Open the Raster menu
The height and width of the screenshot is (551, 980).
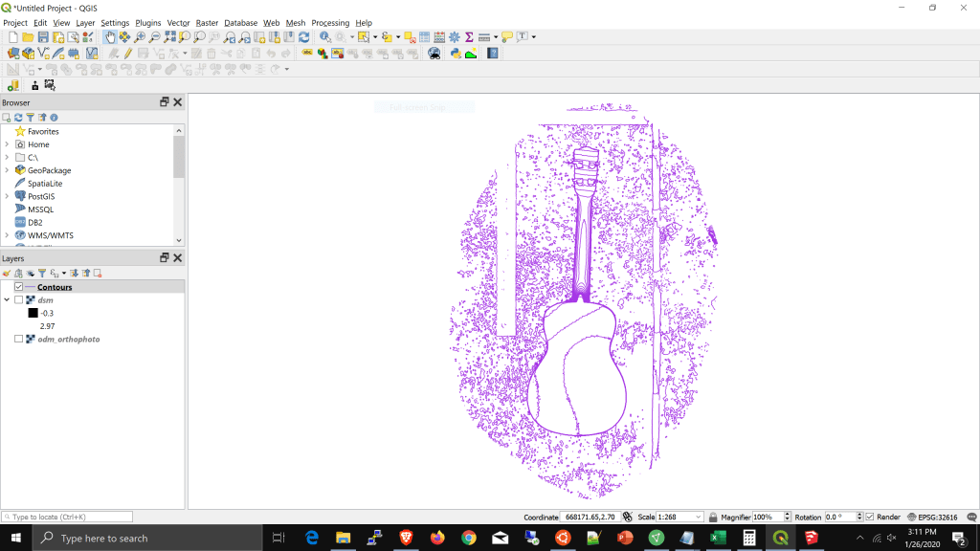207,23
